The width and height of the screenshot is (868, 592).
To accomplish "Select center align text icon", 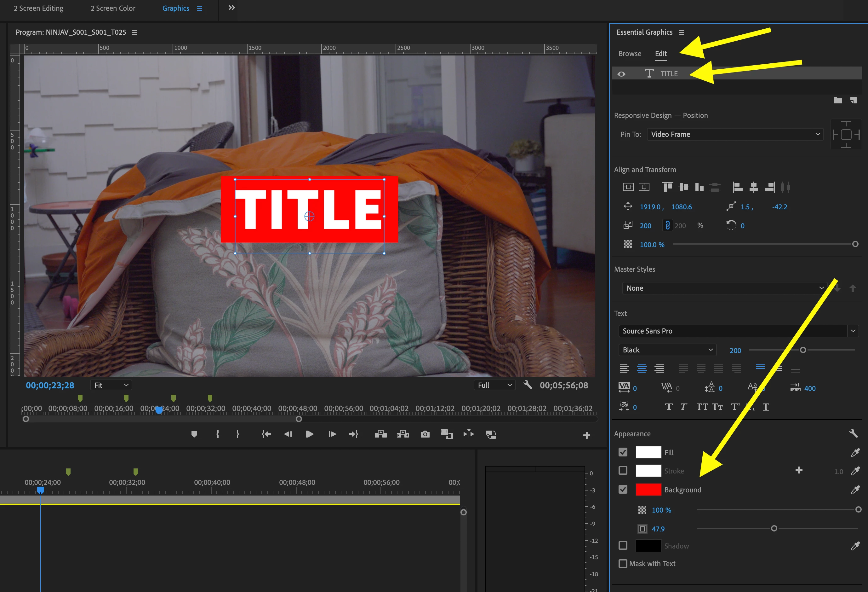I will (642, 369).
